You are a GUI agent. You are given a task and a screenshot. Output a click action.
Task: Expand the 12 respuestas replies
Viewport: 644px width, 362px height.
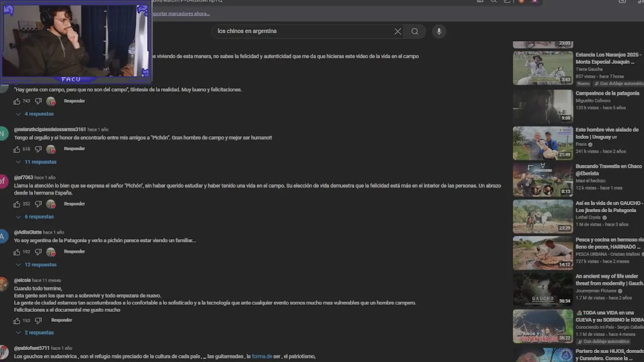tap(36, 265)
